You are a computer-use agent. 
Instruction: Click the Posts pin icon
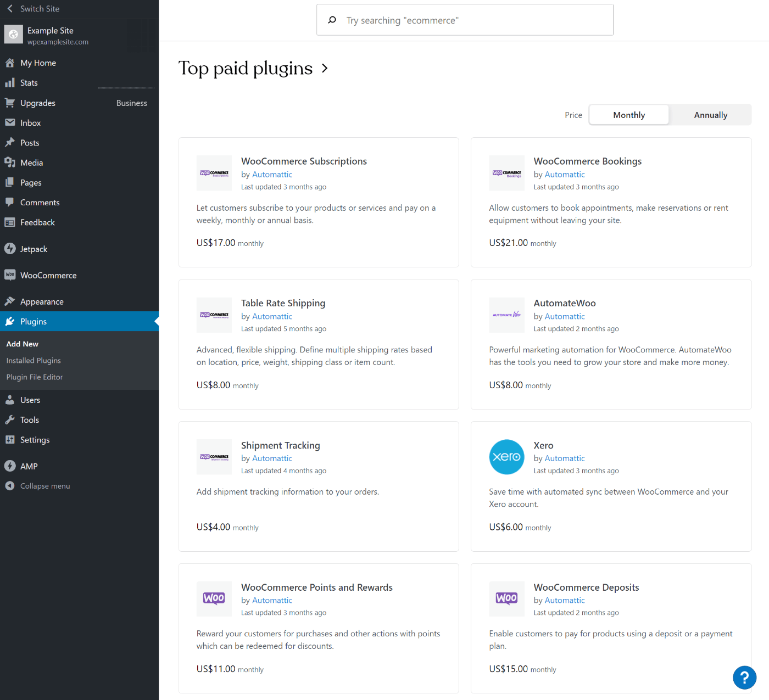[x=10, y=143]
